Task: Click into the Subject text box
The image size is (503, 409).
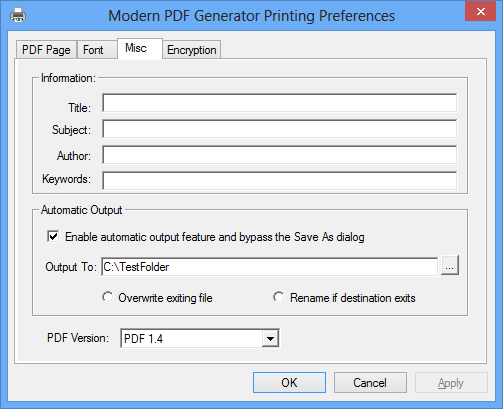Action: coord(279,129)
